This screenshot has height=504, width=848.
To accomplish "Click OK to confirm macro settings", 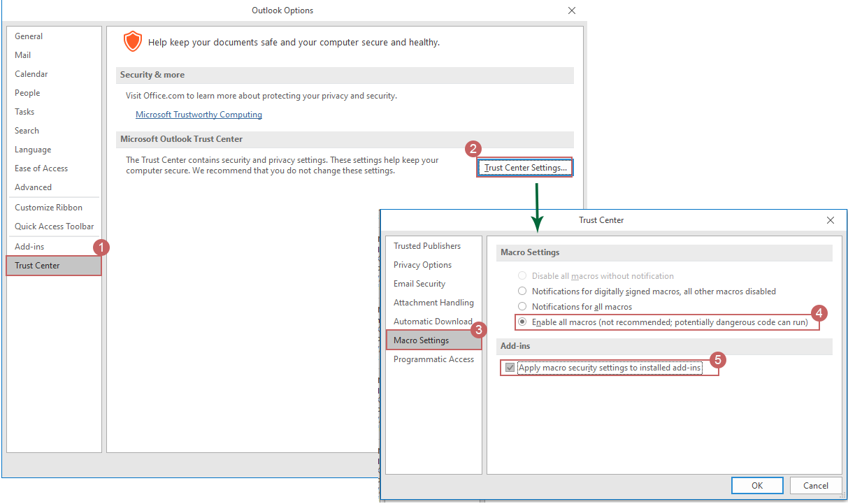I will [x=757, y=485].
